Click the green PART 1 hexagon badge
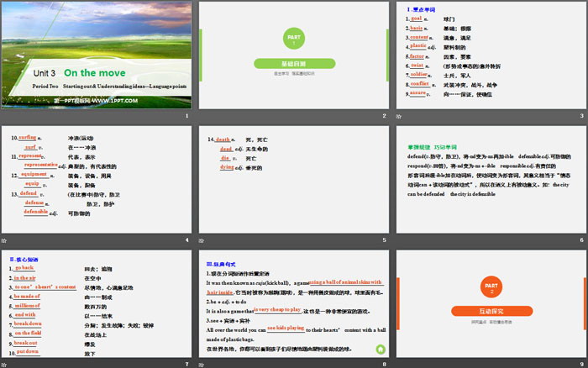This screenshot has height=368, width=588. (x=293, y=39)
